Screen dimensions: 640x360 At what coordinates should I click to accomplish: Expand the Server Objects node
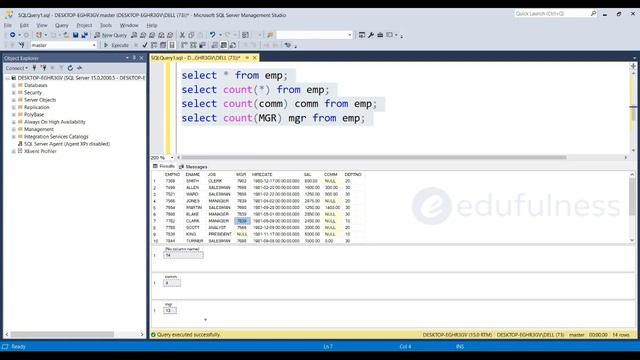click(13, 100)
